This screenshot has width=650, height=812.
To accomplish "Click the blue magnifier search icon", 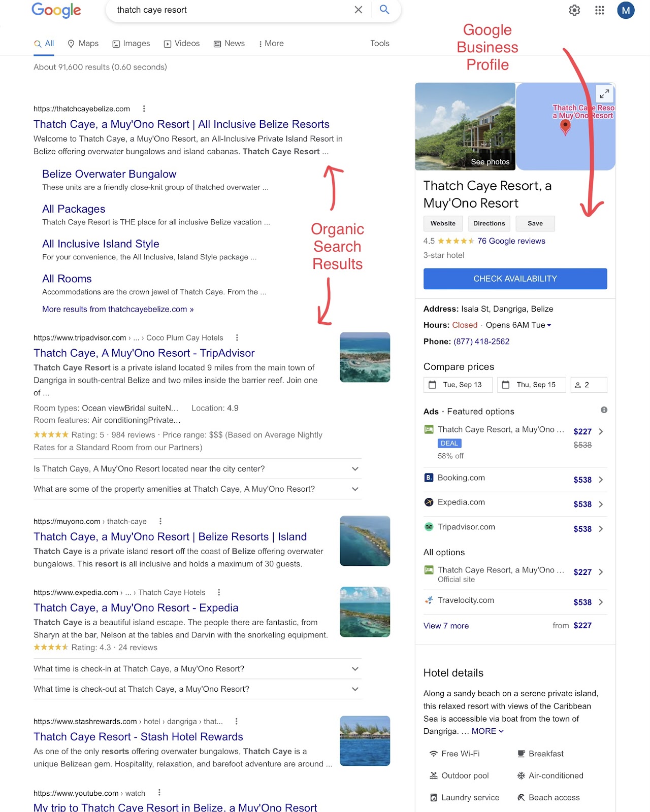I will click(x=384, y=10).
